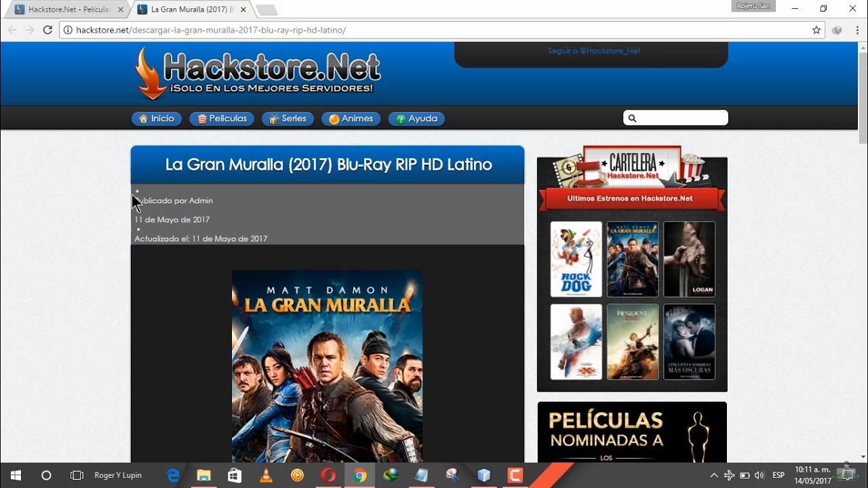Open the Ayuda menu item

pos(416,119)
